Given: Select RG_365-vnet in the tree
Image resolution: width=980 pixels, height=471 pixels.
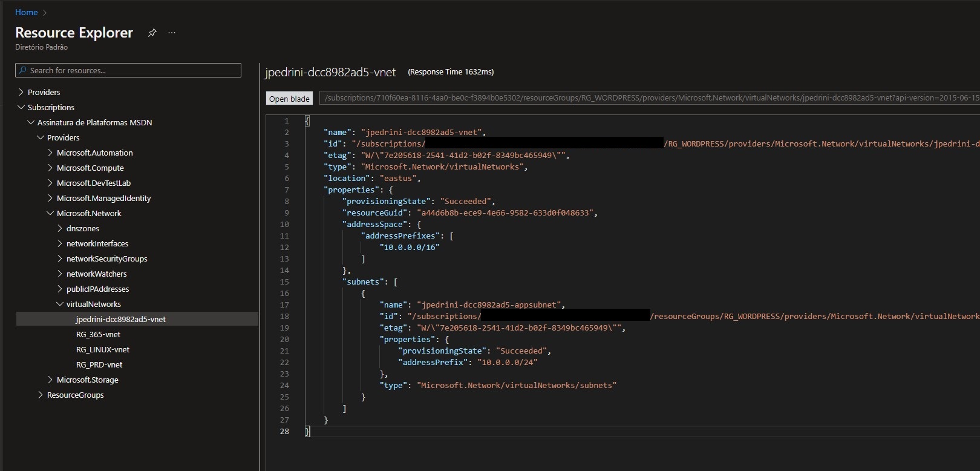Looking at the screenshot, I should click(x=98, y=334).
